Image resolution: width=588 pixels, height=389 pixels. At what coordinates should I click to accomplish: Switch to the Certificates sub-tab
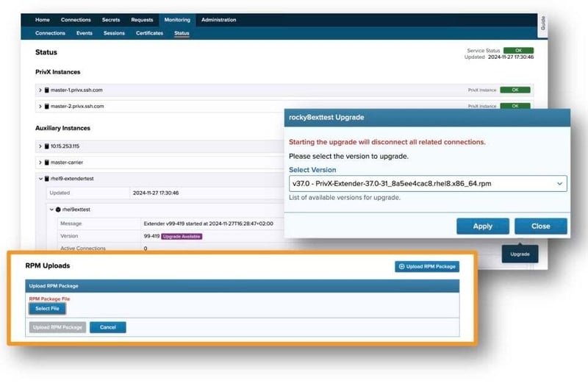tap(149, 33)
